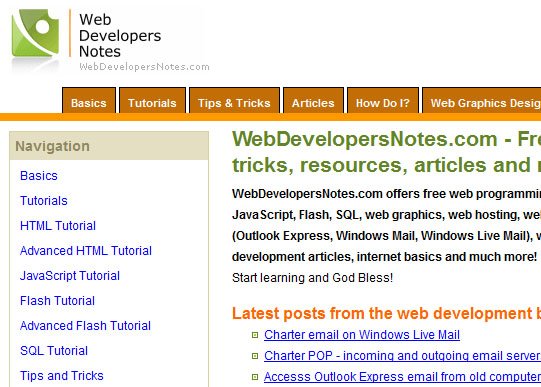Click the Latest posts orange heading
This screenshot has width=541, height=387.
(386, 314)
